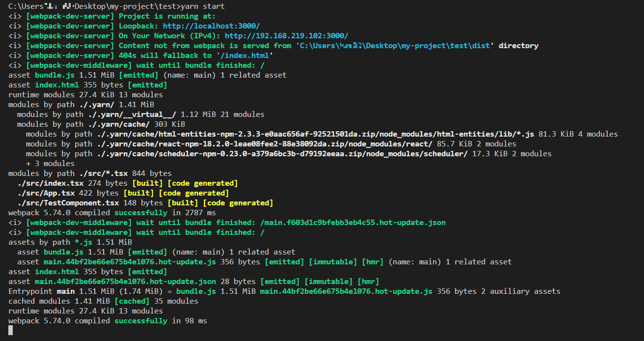The height and width of the screenshot is (341, 644).
Task: Click 'main.44bf2be66e675b4e1076.hot-update.json' asset name
Action: (125, 282)
